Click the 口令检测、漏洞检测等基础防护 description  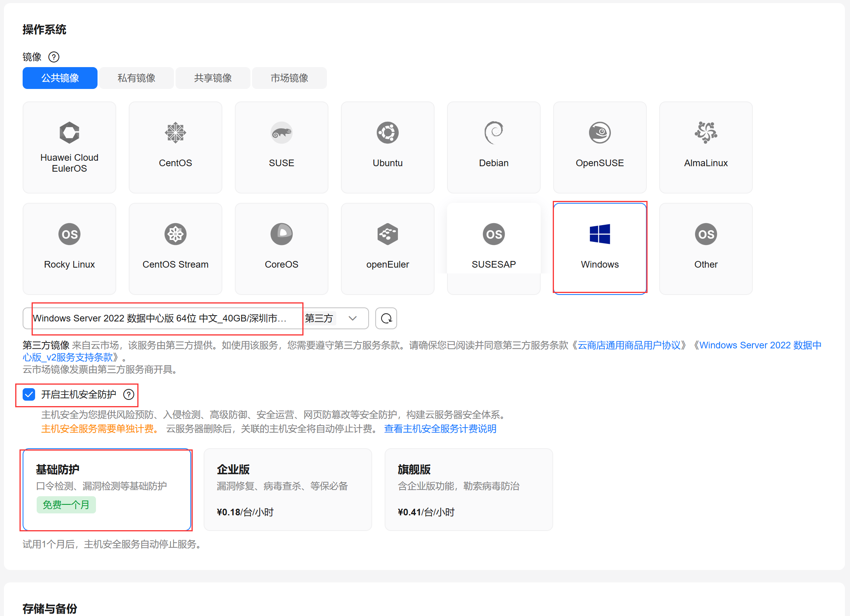(x=101, y=486)
